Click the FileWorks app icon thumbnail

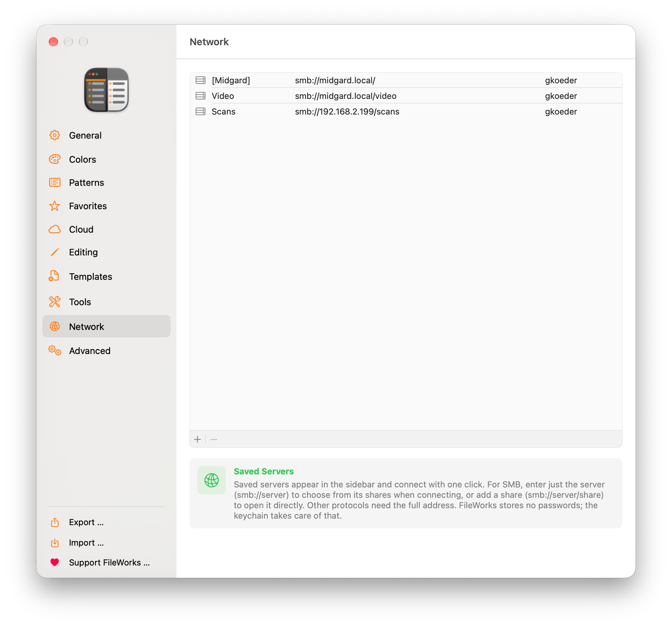pyautogui.click(x=106, y=89)
